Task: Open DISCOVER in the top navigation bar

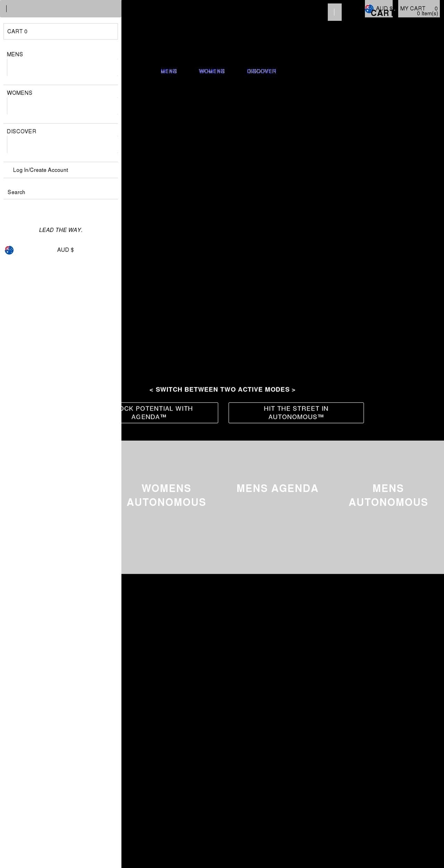Action: (x=261, y=71)
